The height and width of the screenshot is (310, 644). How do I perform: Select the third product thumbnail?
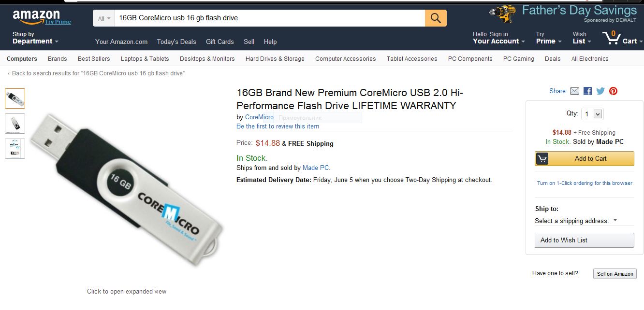(x=15, y=149)
